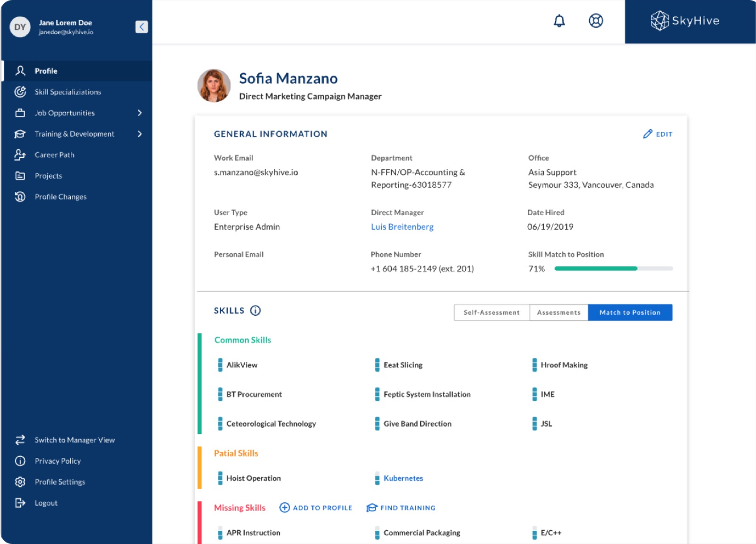
Task: Click the Skills info circle icon
Action: [x=255, y=311]
